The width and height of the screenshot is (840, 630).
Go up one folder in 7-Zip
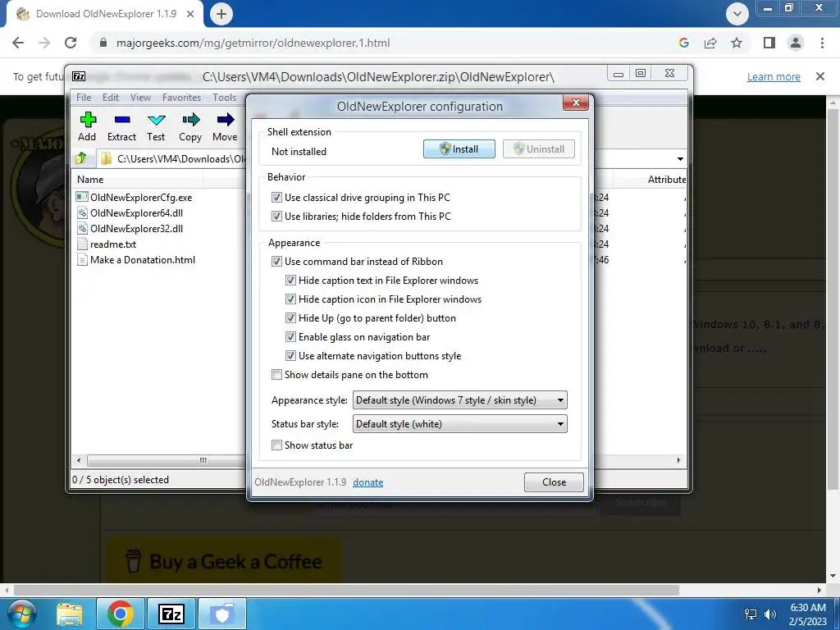pyautogui.click(x=81, y=158)
